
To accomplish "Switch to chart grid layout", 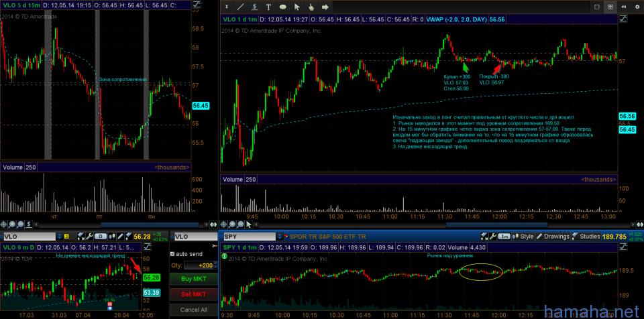I will click(x=610, y=7).
